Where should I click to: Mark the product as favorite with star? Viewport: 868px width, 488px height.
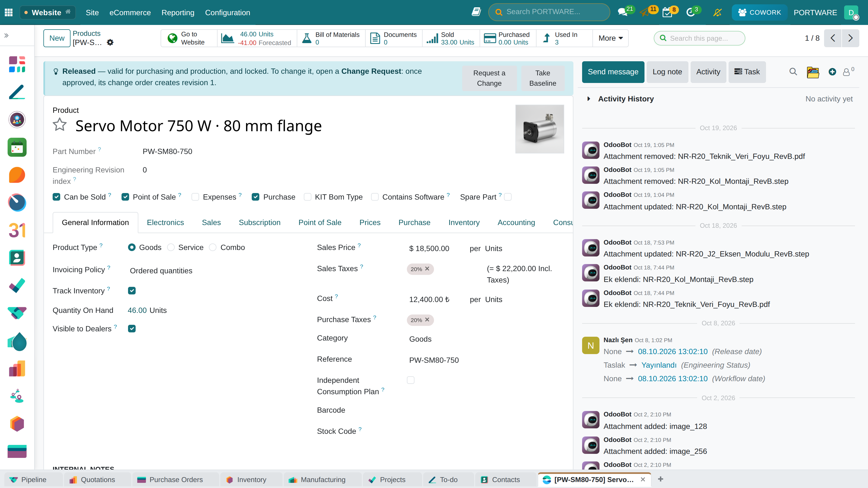[x=60, y=125]
